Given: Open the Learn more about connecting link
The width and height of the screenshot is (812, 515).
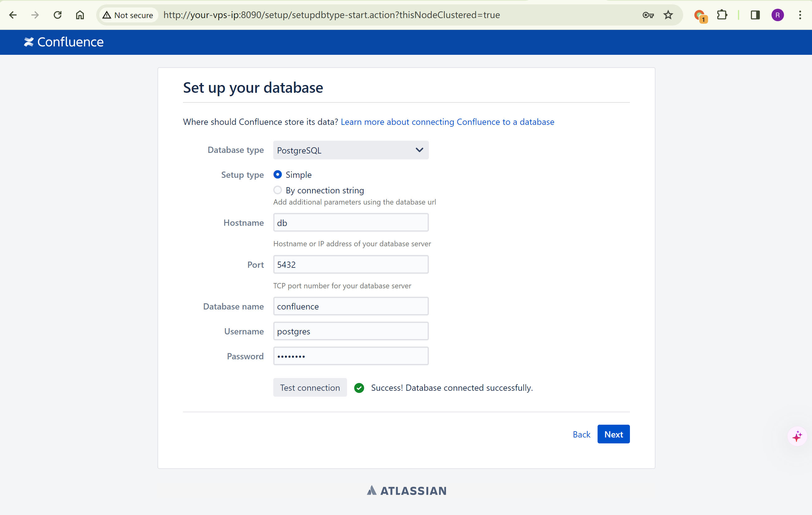Looking at the screenshot, I should [447, 122].
